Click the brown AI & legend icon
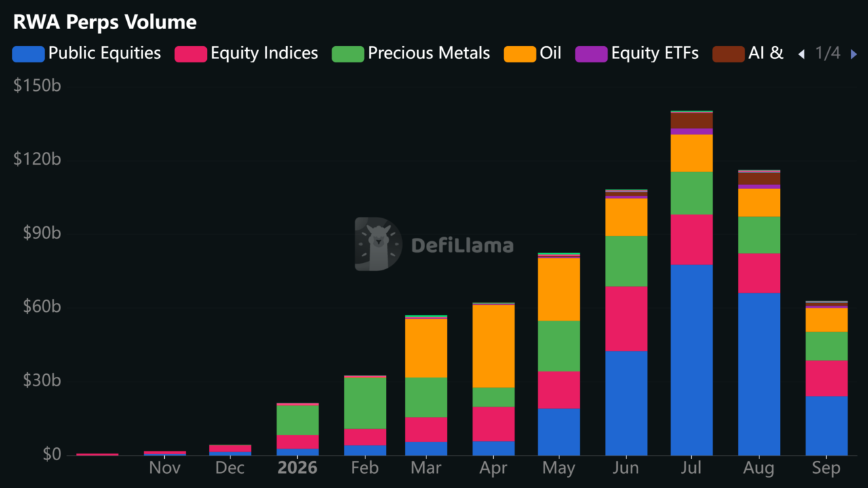This screenshot has width=868, height=488. (728, 54)
